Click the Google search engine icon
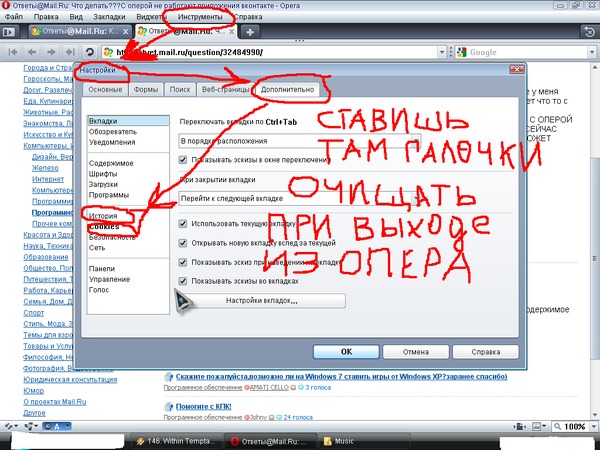This screenshot has width=600, height=450. coord(461,52)
